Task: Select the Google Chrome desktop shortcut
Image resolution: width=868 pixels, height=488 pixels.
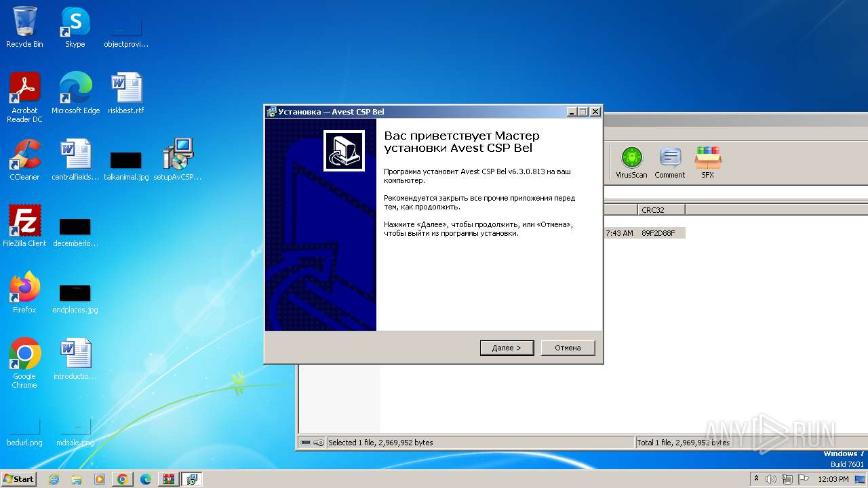Action: click(x=24, y=363)
